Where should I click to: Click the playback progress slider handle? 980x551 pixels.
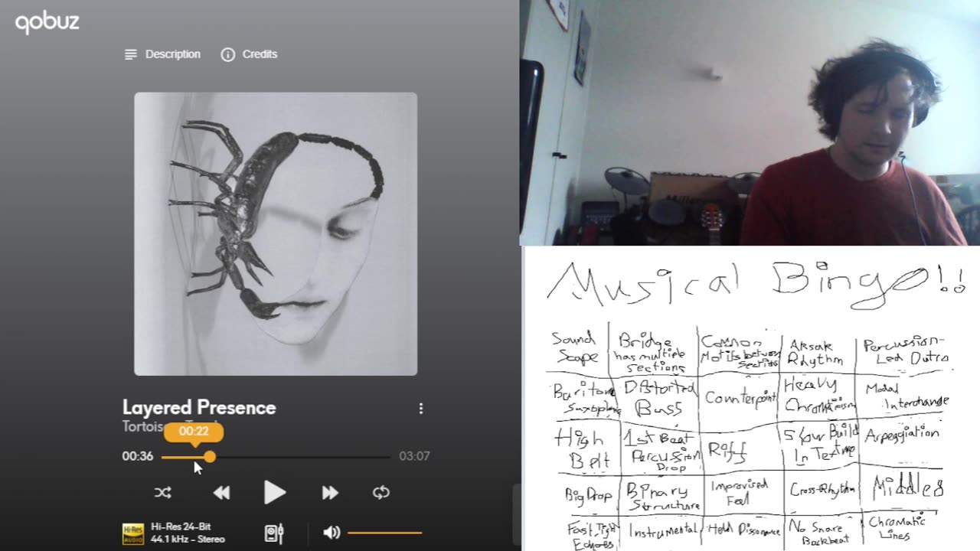pyautogui.click(x=210, y=456)
